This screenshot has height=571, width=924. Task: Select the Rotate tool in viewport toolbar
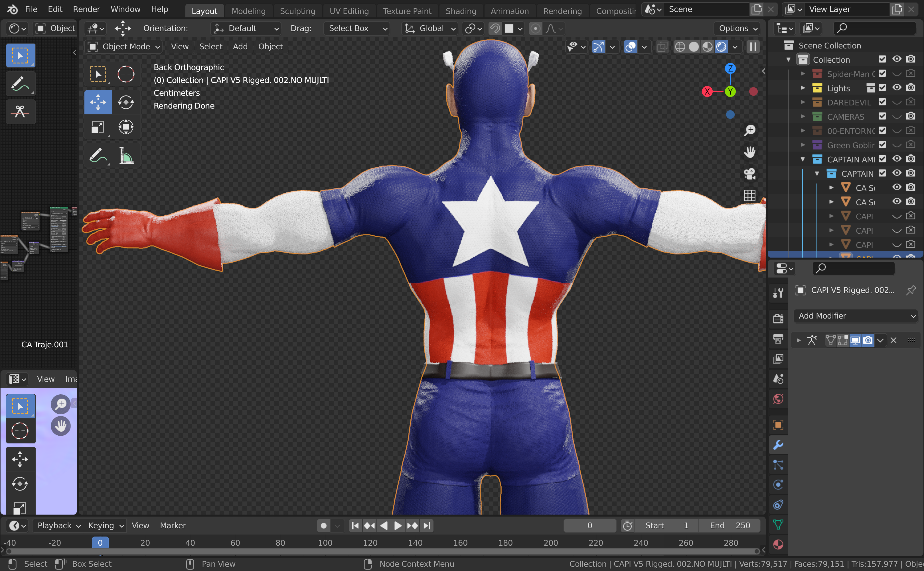click(125, 102)
